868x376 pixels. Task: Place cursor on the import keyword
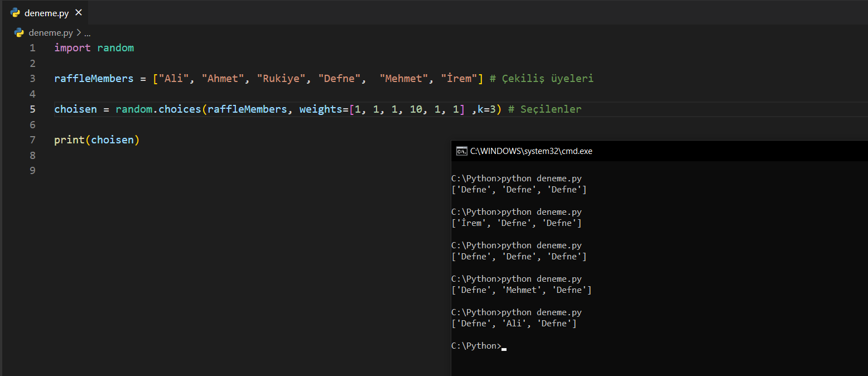[72, 48]
